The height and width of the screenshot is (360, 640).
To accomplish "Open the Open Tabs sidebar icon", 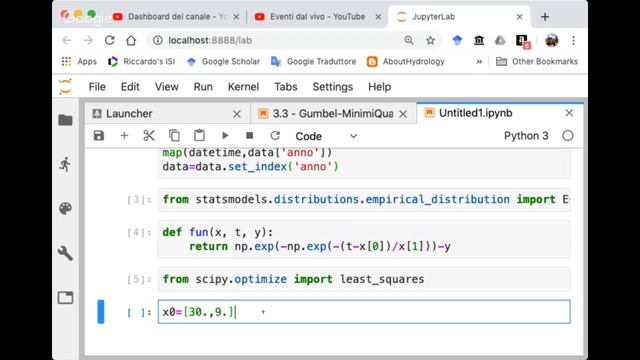I will click(x=65, y=298).
